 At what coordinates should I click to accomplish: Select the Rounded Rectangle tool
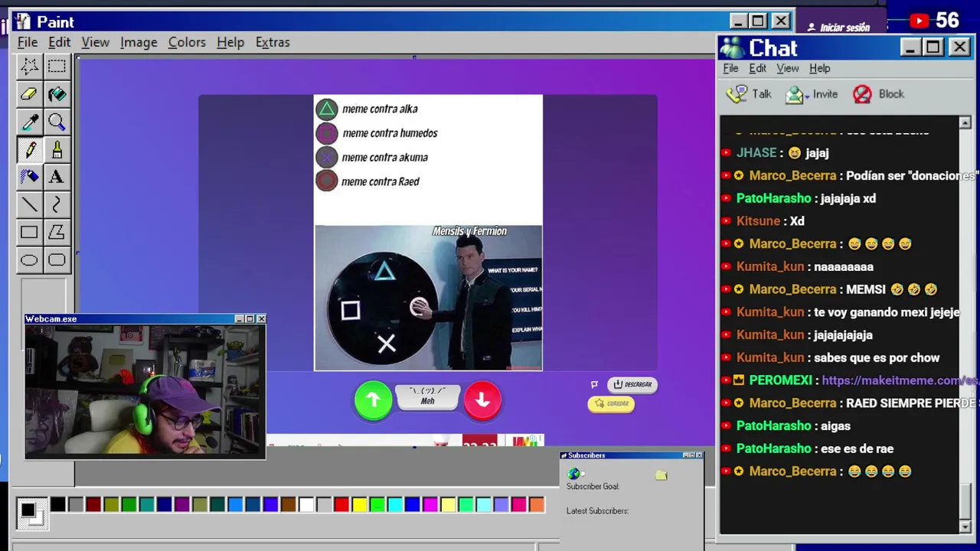[57, 260]
